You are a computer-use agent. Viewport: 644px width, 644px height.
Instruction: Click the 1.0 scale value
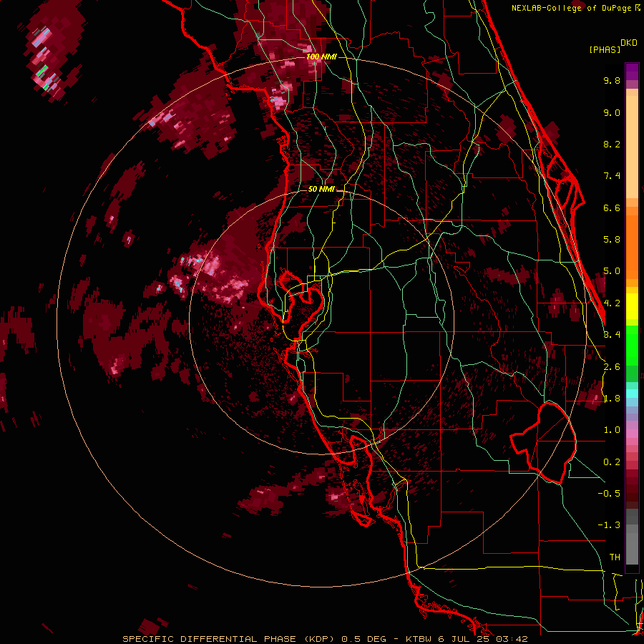pos(612,430)
